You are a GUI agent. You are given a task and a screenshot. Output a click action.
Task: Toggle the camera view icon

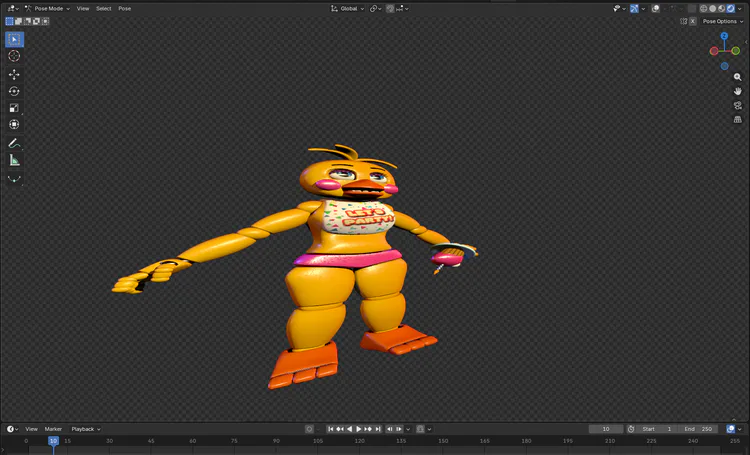pyautogui.click(x=738, y=105)
